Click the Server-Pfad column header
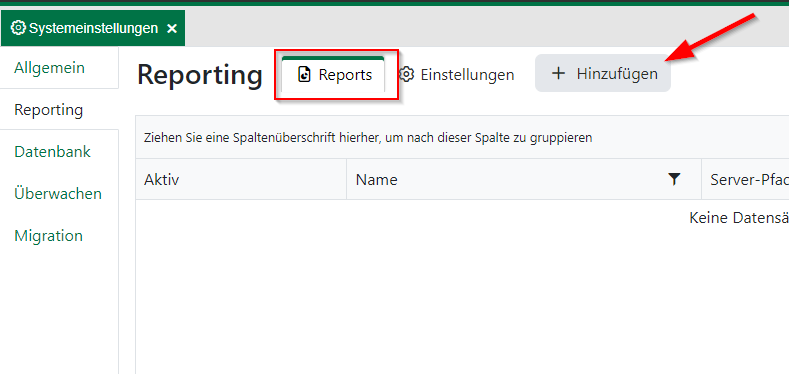The width and height of the screenshot is (789, 374). coord(745,179)
